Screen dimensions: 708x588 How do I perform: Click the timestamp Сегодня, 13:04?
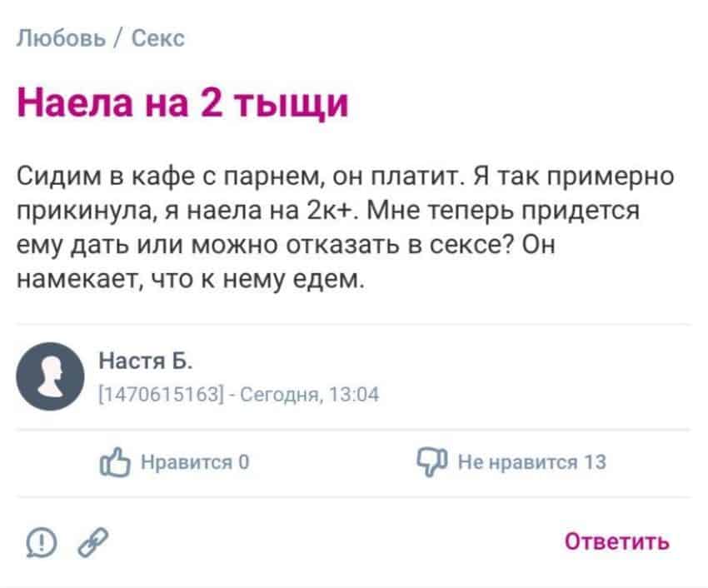tap(309, 395)
